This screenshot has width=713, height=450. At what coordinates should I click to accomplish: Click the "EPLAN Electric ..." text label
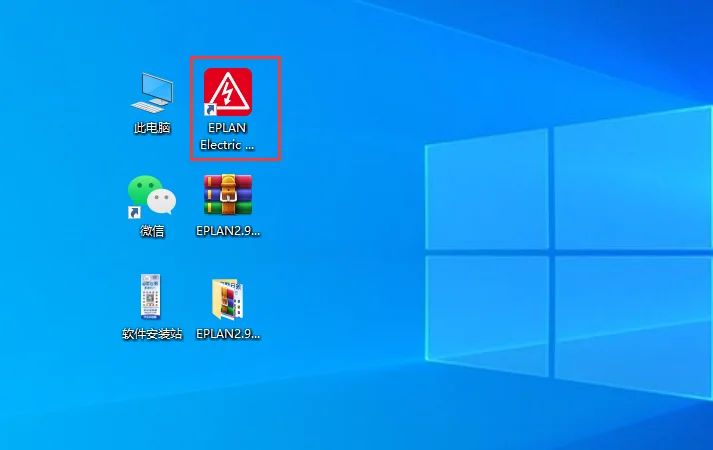tap(227, 136)
